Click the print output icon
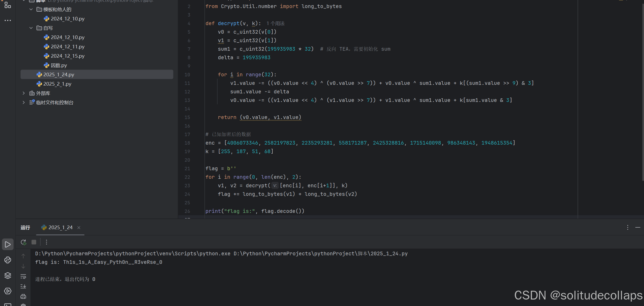The image size is (644, 306). coord(23,296)
